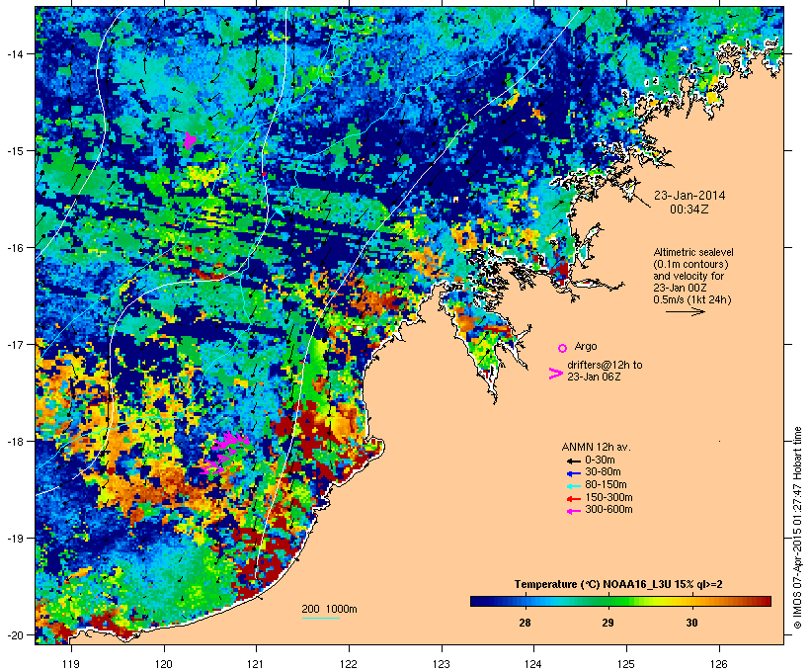
Task: Click the 'Argo' legend label
Action: click(586, 346)
